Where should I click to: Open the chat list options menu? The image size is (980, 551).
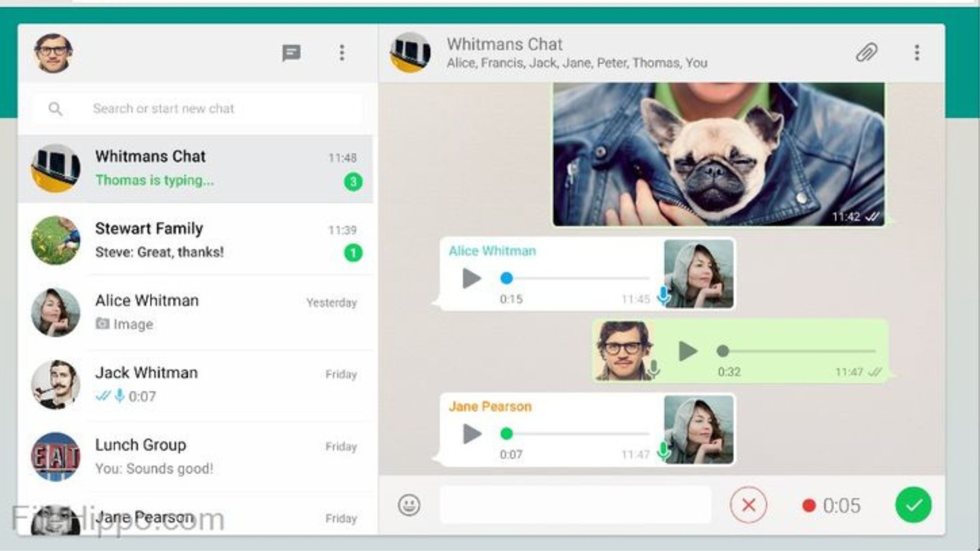coord(341,54)
